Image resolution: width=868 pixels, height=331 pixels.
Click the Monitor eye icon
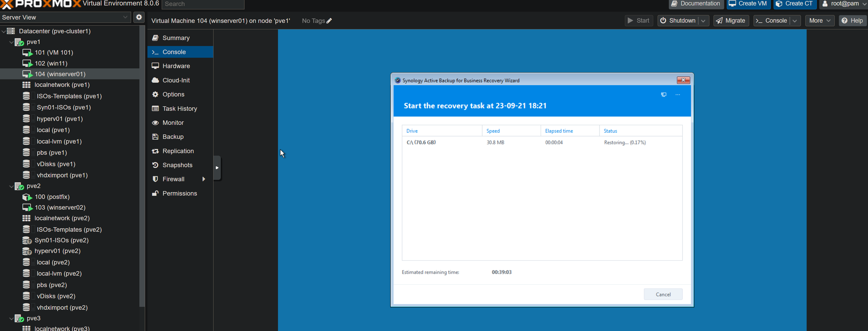pos(155,123)
